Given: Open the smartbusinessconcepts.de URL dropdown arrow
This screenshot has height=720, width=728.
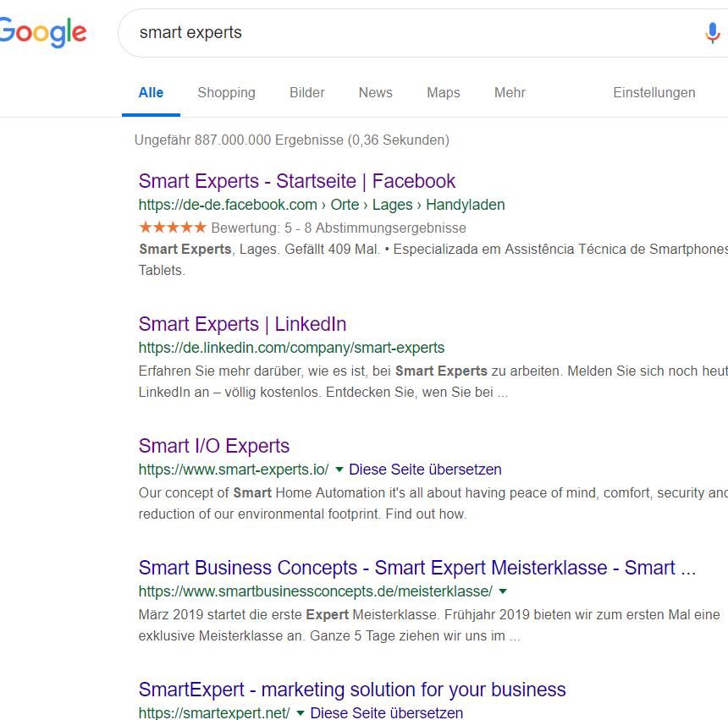Looking at the screenshot, I should click(x=503, y=591).
